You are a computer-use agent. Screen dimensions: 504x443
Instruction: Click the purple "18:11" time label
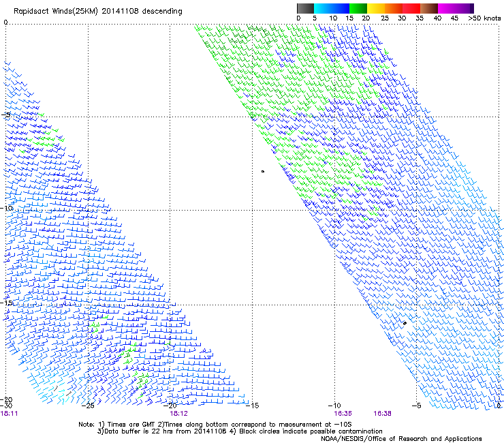pos(10,413)
